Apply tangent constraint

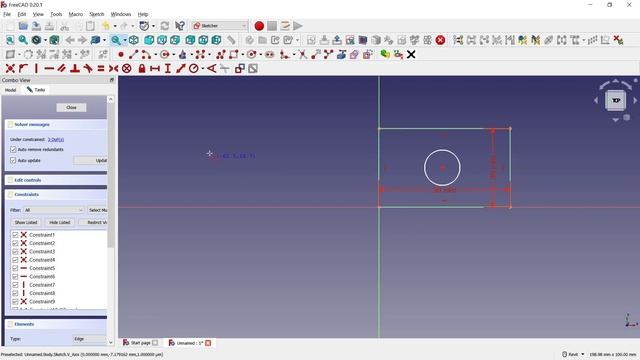pos(88,69)
